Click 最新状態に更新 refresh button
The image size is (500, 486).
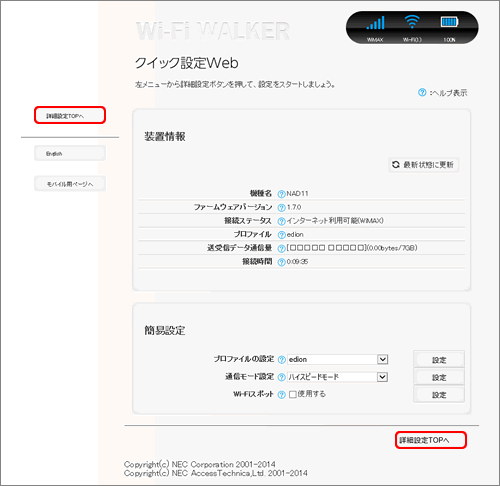point(424,165)
